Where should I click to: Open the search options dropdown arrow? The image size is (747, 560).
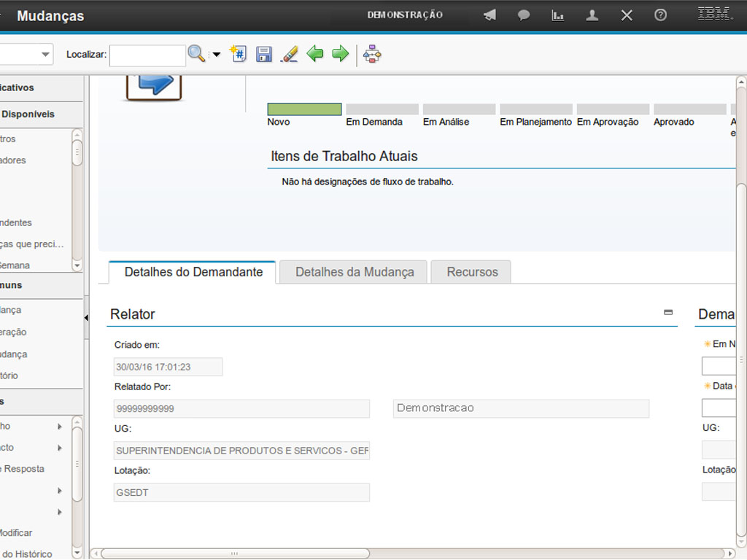(x=216, y=55)
